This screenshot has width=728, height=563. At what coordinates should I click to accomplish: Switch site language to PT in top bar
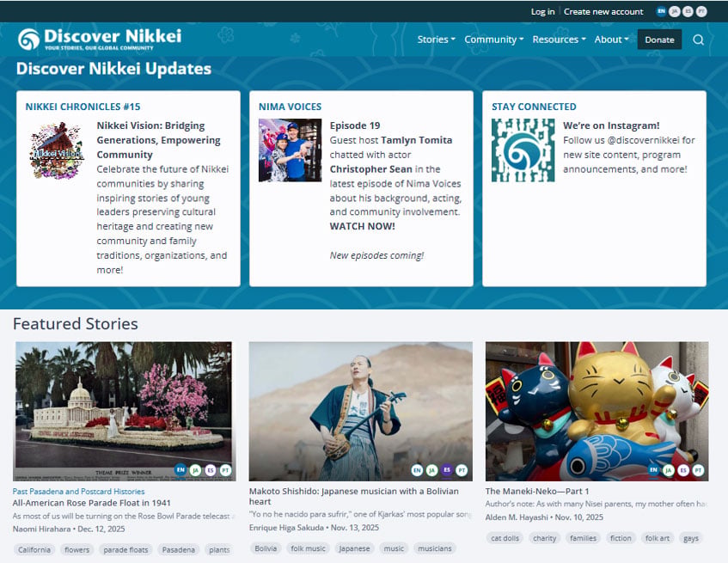click(x=701, y=11)
